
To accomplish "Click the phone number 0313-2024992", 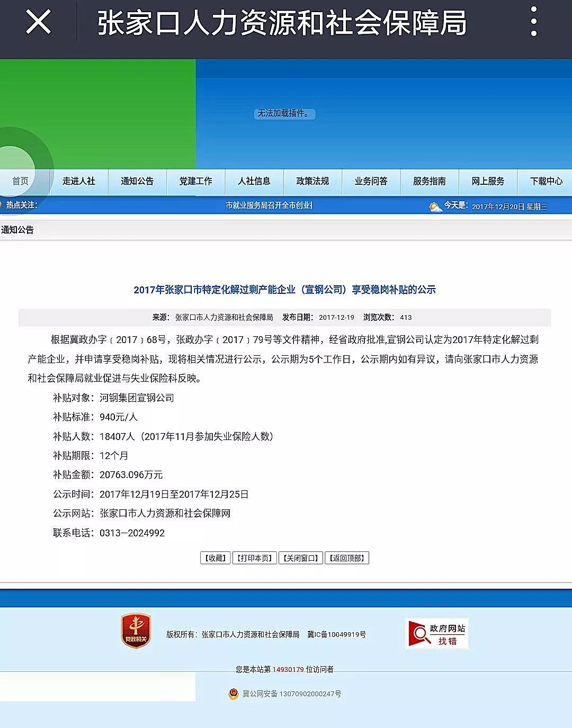I will (132, 533).
